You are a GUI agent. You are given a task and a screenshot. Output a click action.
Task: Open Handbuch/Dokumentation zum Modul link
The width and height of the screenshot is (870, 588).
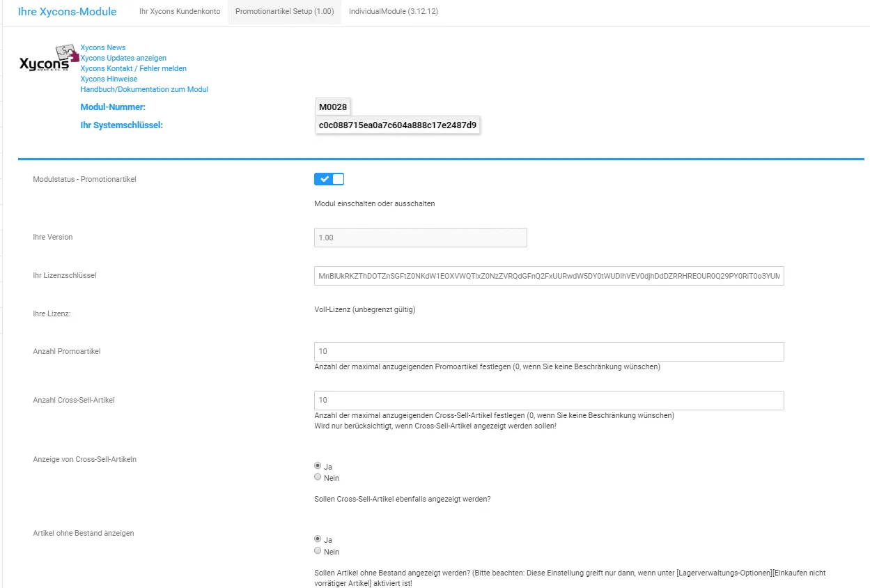(144, 89)
